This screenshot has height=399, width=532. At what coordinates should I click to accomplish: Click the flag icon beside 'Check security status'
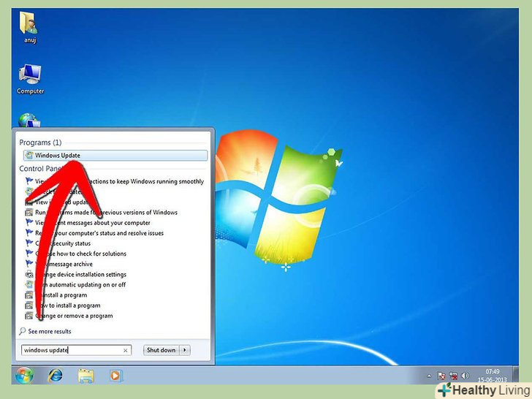(29, 243)
